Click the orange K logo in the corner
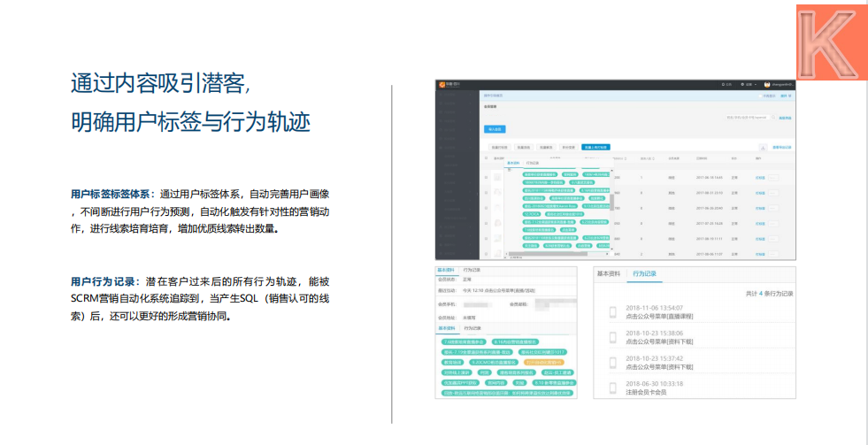868x445 pixels. [830, 38]
